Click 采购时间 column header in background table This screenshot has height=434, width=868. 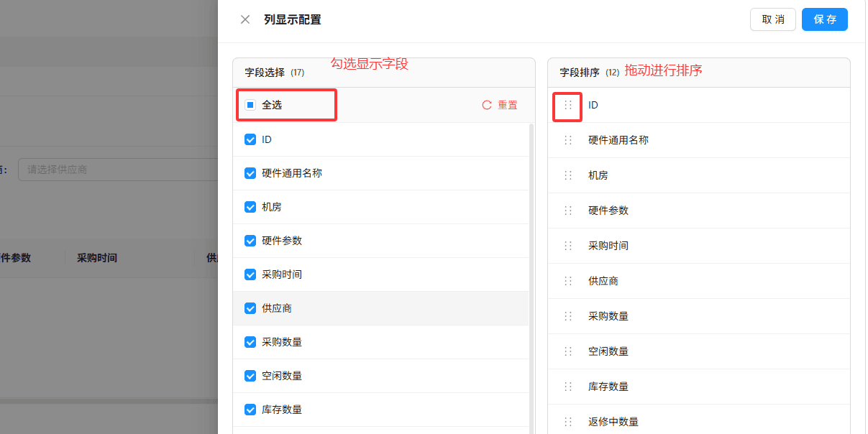pyautogui.click(x=97, y=257)
